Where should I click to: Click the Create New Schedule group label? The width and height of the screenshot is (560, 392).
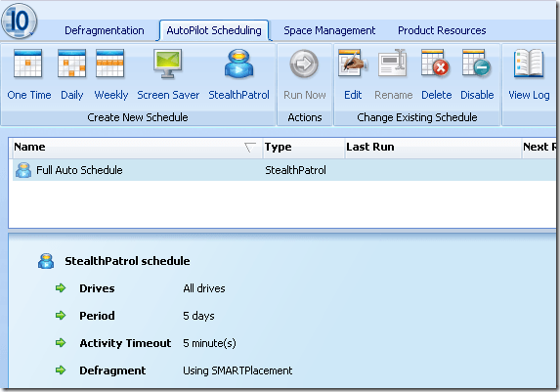pyautogui.click(x=138, y=117)
